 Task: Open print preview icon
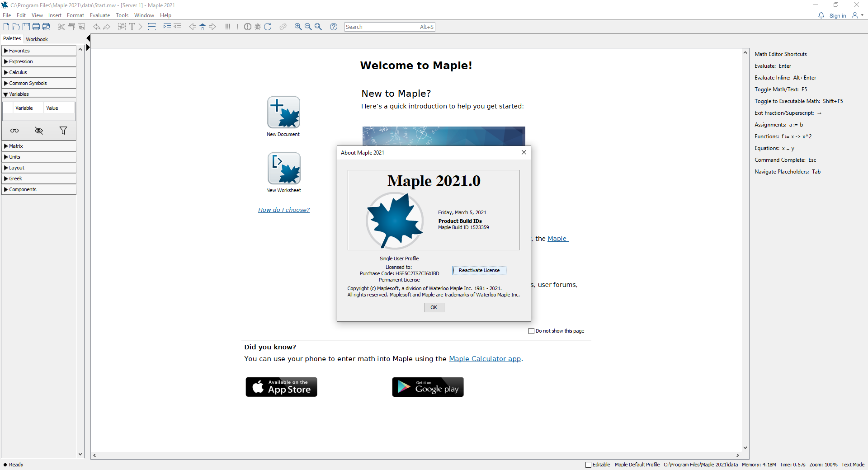(x=46, y=27)
